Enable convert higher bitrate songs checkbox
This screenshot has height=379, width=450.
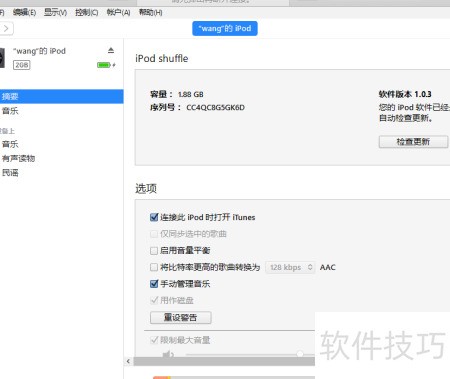[154, 267]
